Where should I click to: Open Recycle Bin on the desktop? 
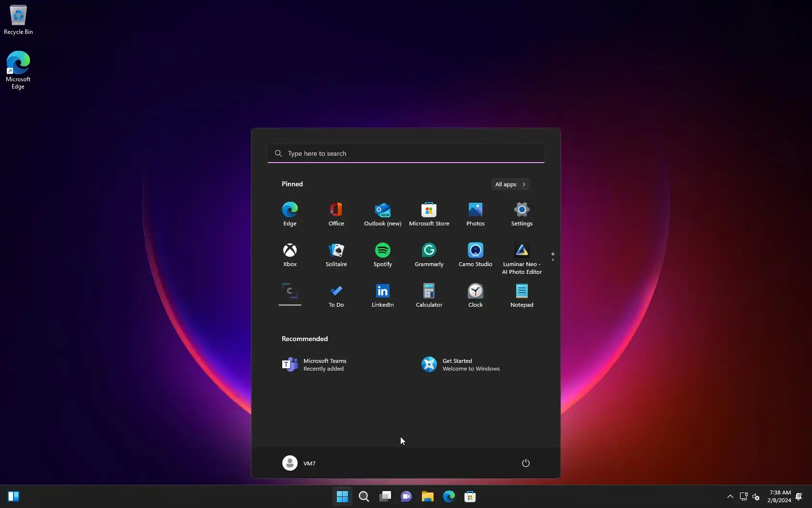[18, 20]
